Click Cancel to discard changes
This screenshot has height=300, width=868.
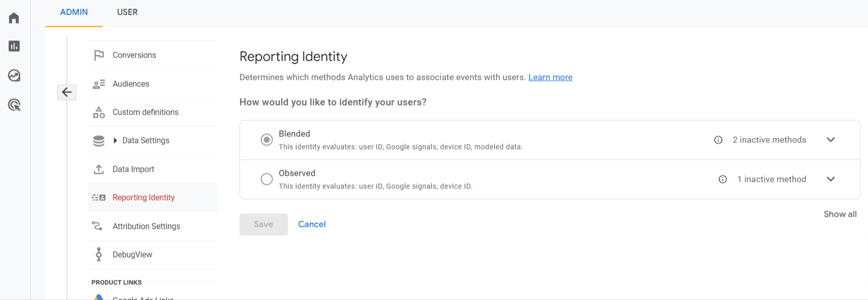(312, 224)
